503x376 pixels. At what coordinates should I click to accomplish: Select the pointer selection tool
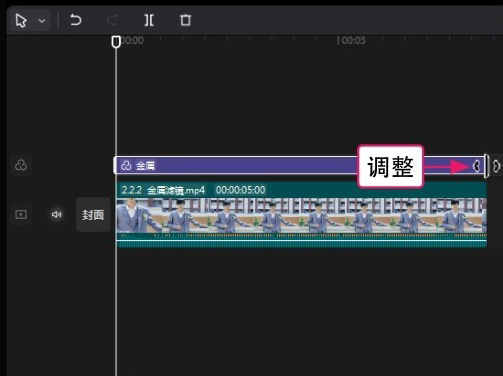(x=21, y=21)
